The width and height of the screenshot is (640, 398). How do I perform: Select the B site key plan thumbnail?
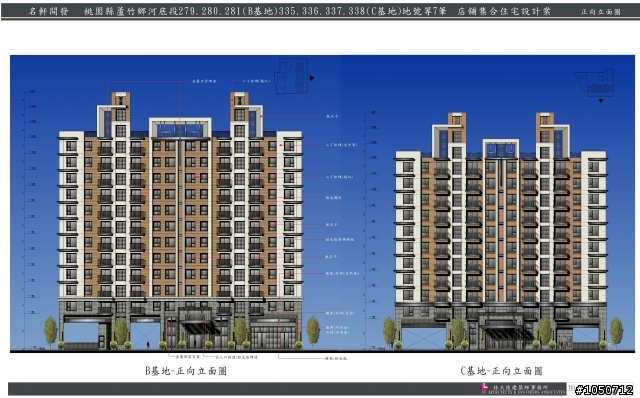[x=291, y=77]
